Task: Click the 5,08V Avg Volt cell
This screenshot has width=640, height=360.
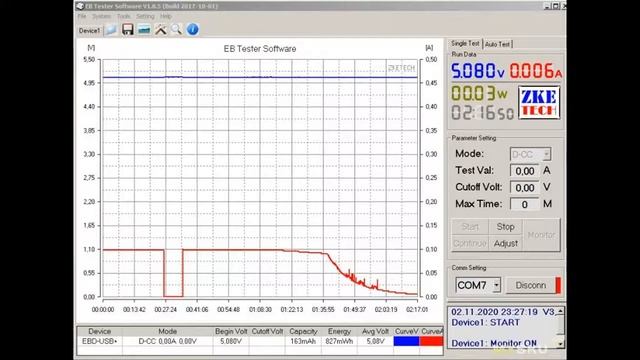Action: tap(375, 341)
